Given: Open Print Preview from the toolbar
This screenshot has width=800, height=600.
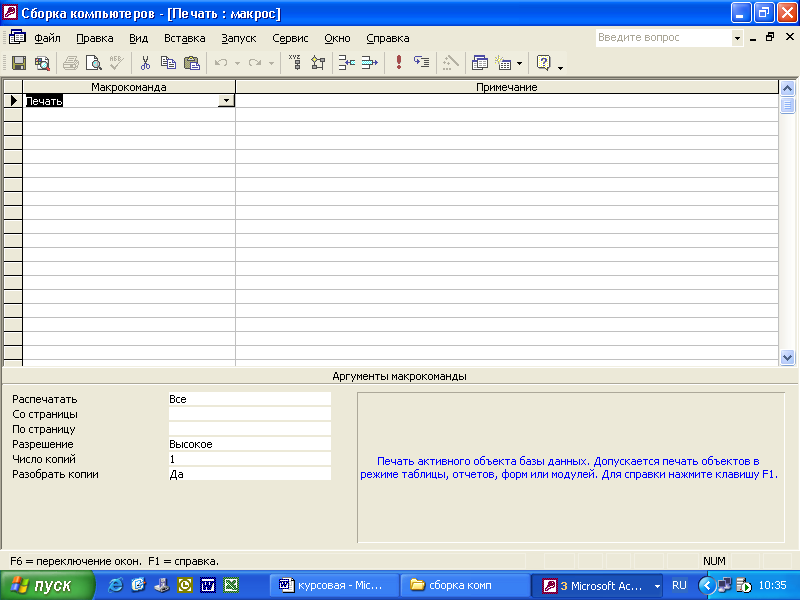Looking at the screenshot, I should (94, 63).
